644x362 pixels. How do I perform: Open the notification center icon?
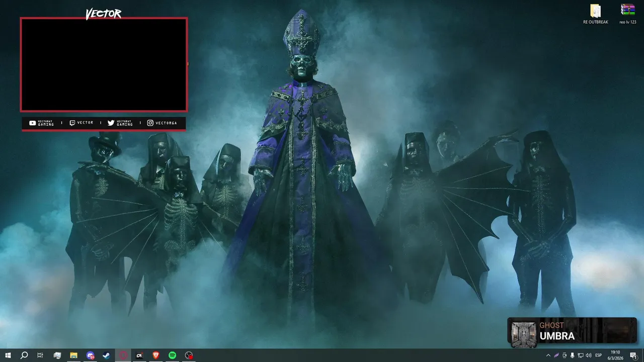pos(633,355)
